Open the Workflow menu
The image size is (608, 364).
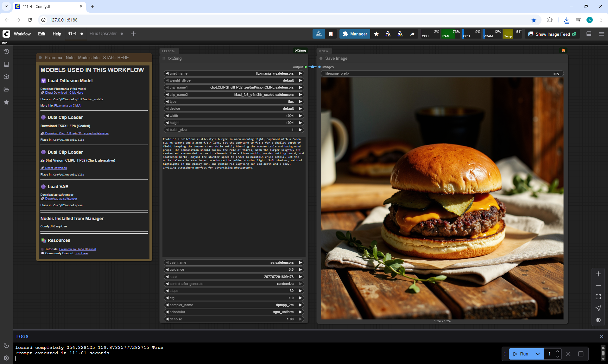click(x=22, y=34)
